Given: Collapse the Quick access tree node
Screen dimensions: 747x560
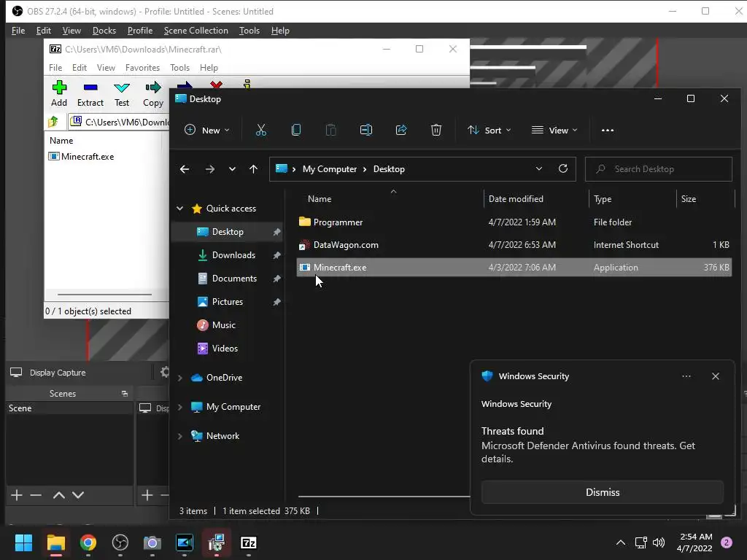Looking at the screenshot, I should (180, 209).
